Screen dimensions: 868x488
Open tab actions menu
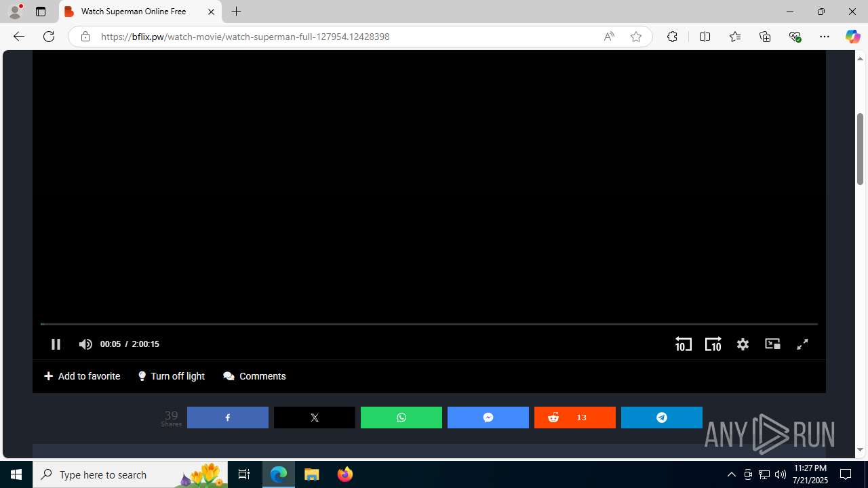pos(41,12)
